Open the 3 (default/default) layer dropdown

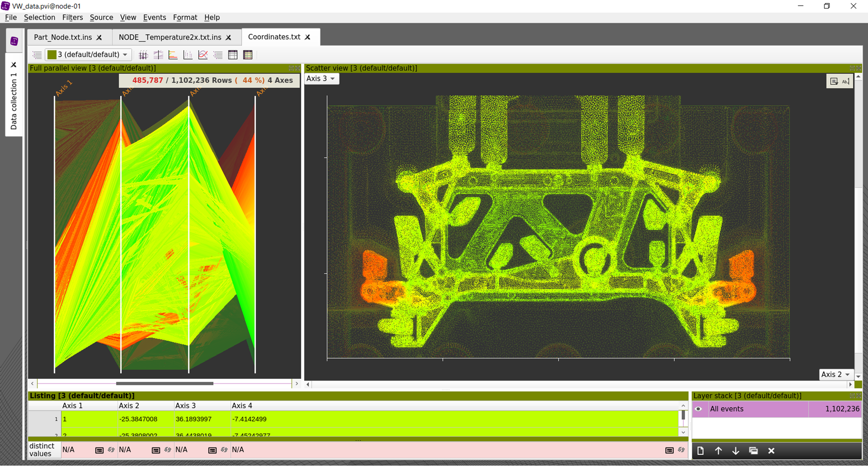tap(89, 55)
